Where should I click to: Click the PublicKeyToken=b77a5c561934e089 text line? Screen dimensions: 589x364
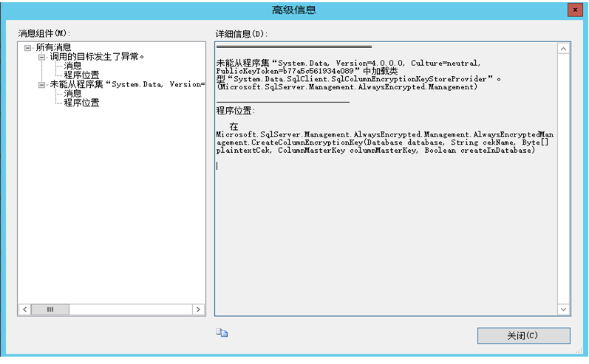click(x=307, y=71)
